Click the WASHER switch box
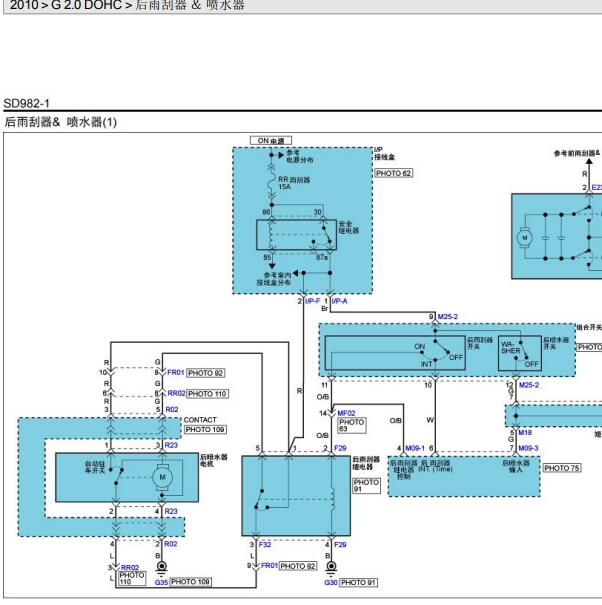This screenshot has width=602, height=605. [520, 353]
